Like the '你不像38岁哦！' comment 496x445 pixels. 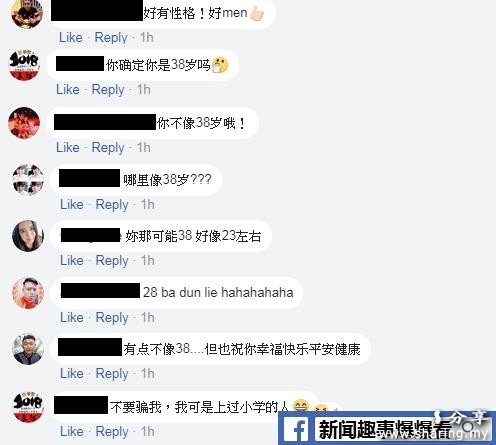(x=68, y=147)
